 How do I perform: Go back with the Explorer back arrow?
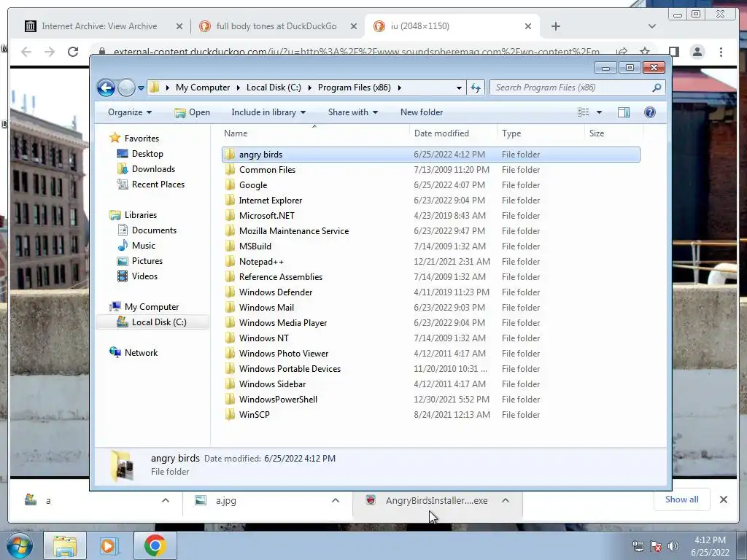click(106, 87)
